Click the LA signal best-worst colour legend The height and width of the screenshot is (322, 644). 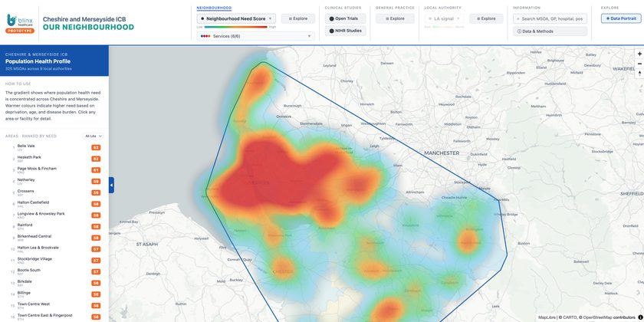coord(444,27)
